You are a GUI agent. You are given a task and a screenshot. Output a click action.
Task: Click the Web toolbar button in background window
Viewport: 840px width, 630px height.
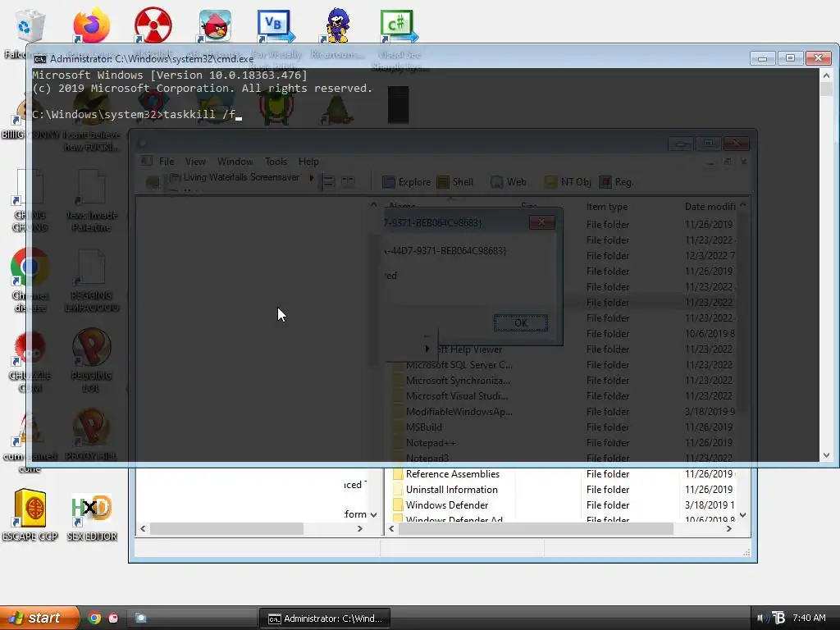coord(509,182)
